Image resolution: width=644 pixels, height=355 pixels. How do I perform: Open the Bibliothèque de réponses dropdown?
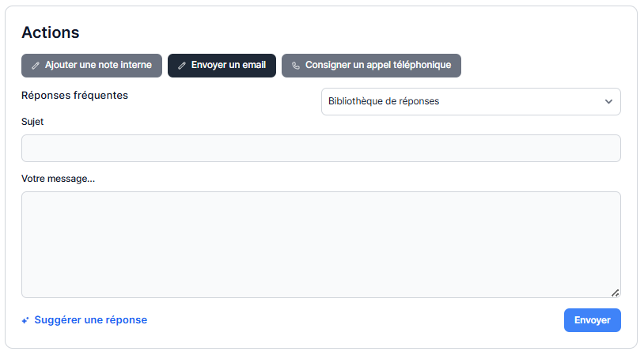[x=470, y=102]
